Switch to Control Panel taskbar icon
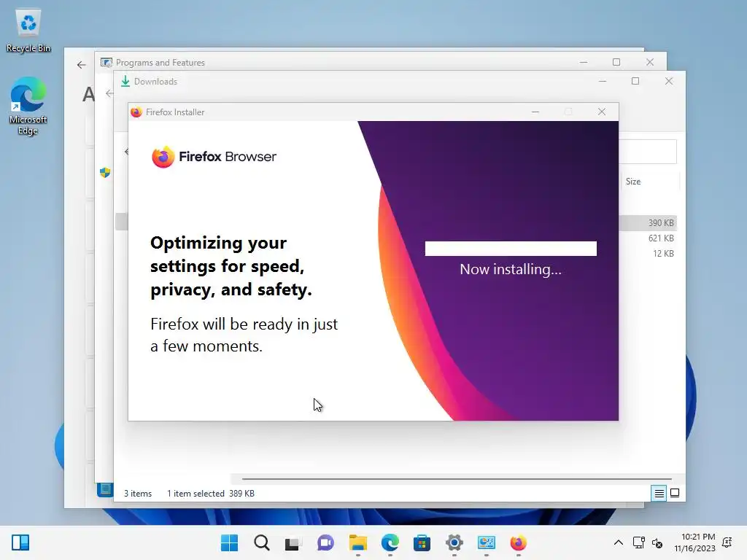Viewport: 747px width, 560px height. pos(487,542)
